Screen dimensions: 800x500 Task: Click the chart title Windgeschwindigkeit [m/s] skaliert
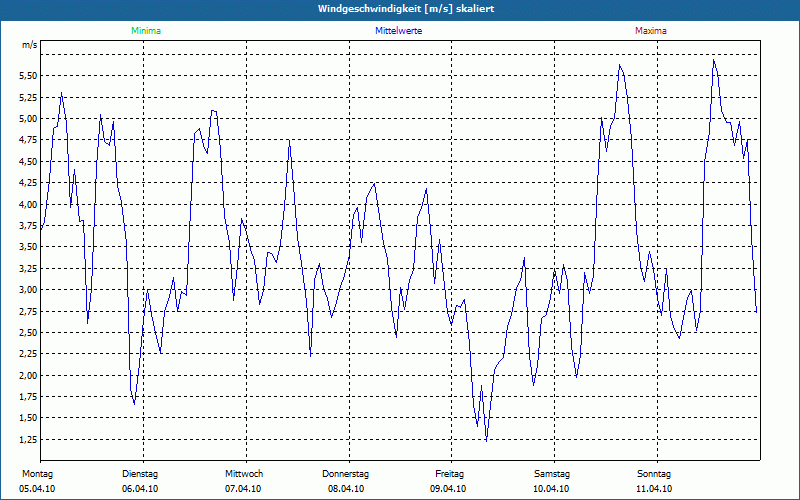406,9
